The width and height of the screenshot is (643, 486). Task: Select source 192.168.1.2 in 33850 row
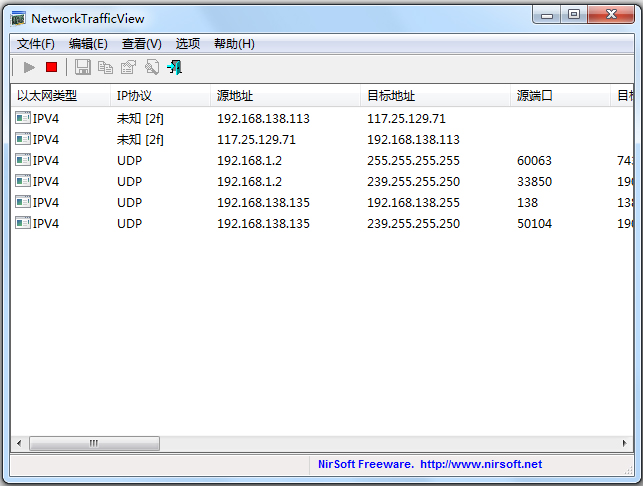click(x=249, y=181)
